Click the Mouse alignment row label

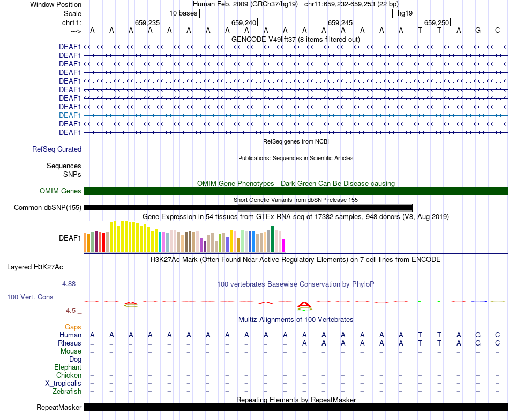pyautogui.click(x=71, y=351)
